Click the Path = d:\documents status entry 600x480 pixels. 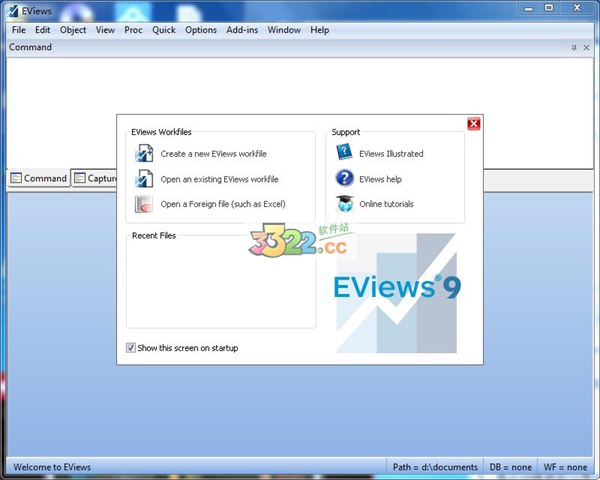click(435, 467)
